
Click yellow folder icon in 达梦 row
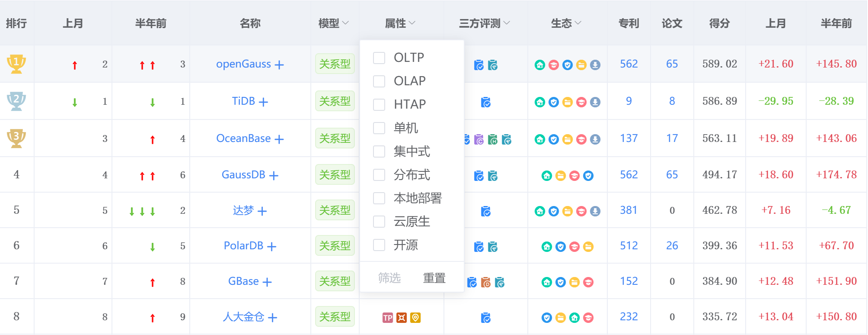pos(568,211)
